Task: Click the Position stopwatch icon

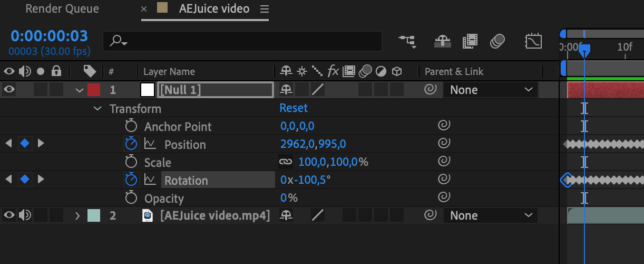Action: [x=131, y=144]
